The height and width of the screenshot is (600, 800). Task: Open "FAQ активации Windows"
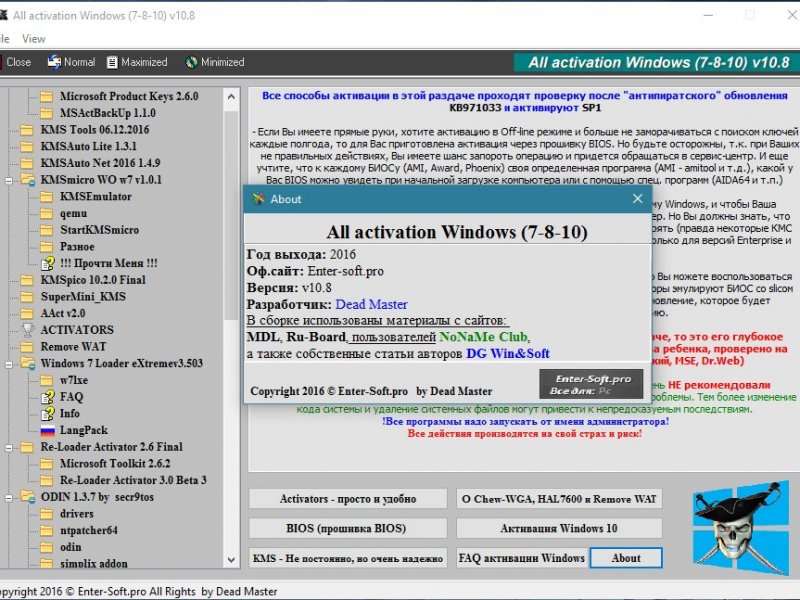[x=522, y=558]
